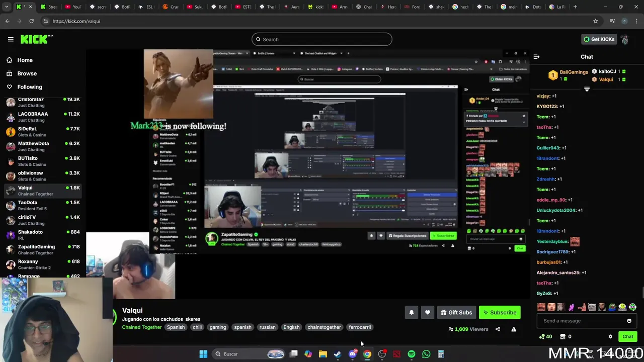This screenshot has width=644, height=362.
Task: Click the heart follow button
Action: (427, 312)
